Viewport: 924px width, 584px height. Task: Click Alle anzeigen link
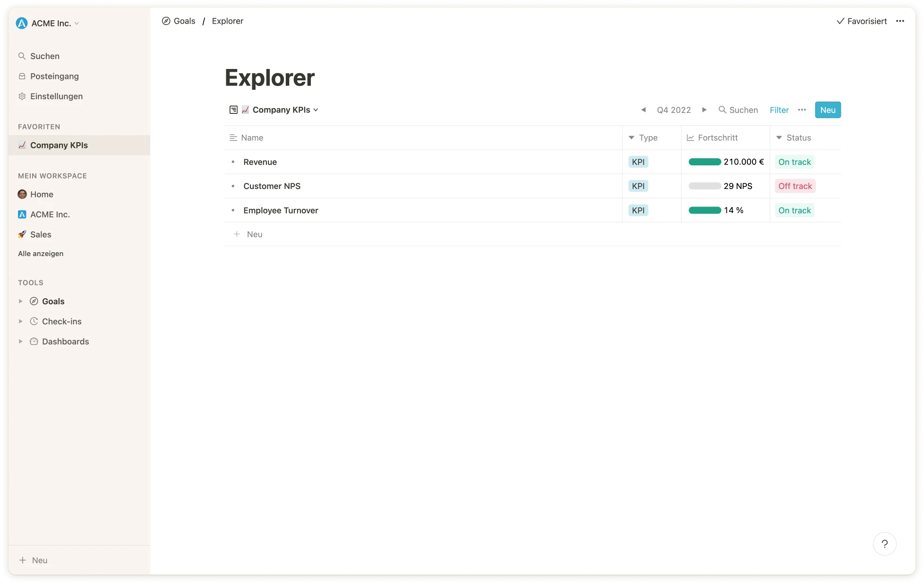(x=41, y=254)
